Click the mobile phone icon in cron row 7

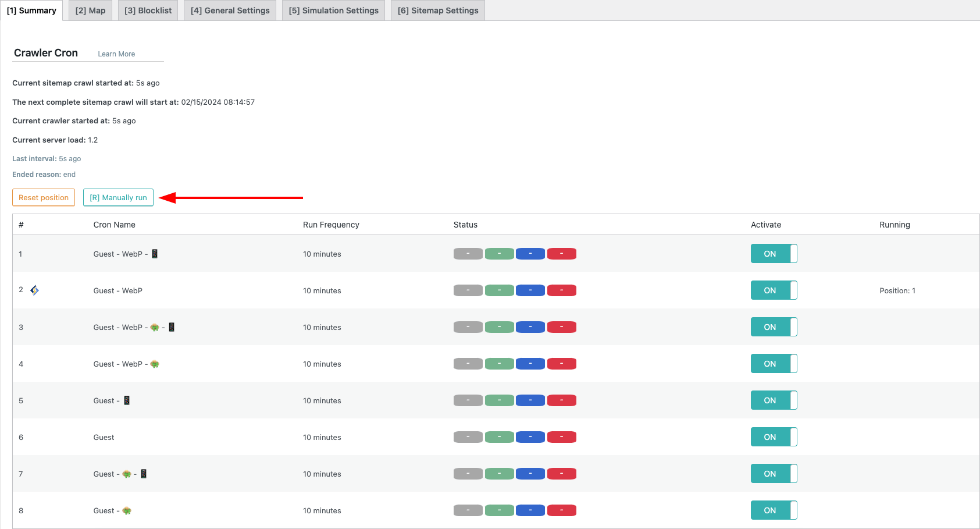point(144,474)
